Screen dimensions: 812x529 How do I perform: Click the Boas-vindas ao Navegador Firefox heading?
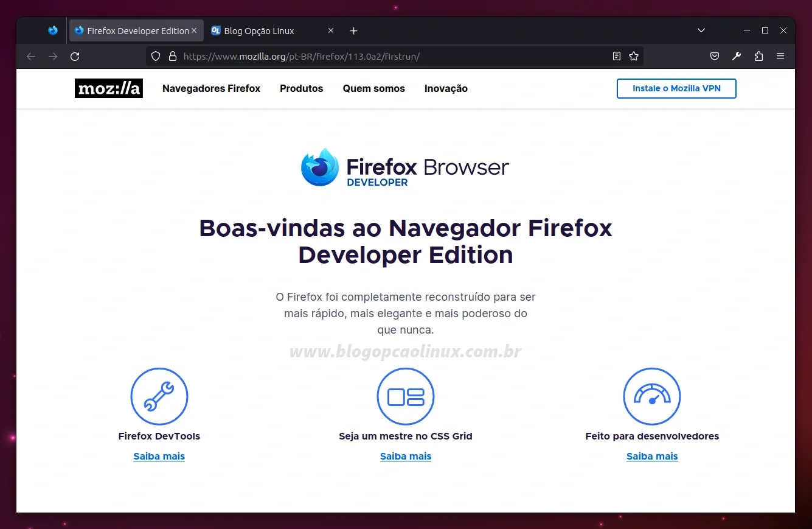pyautogui.click(x=406, y=241)
